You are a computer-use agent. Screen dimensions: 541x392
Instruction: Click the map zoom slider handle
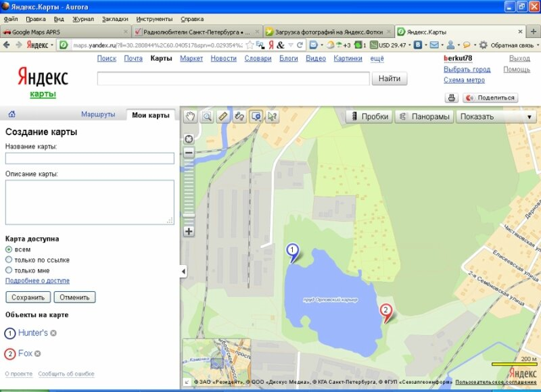pos(189,216)
